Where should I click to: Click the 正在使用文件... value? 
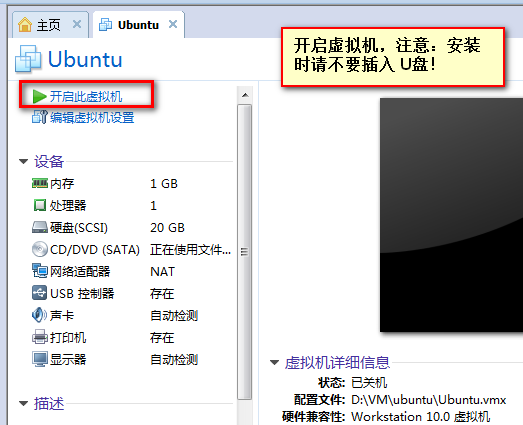[190, 250]
